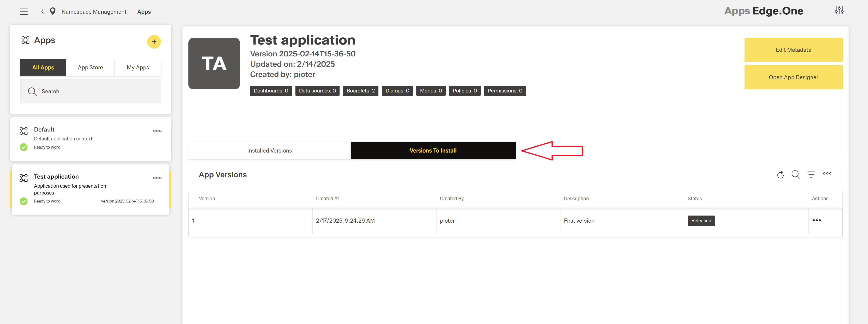This screenshot has height=324, width=868.
Task: Go to Namespace Management breadcrumb
Action: click(94, 12)
